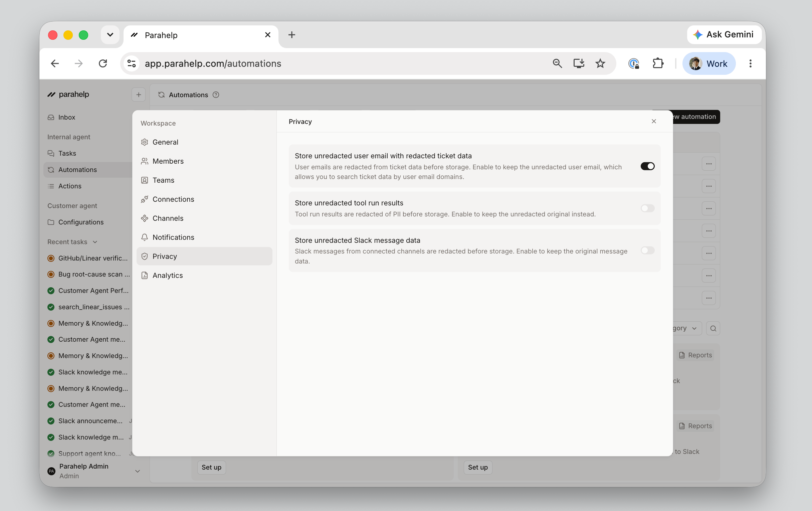Click the General gear icon
812x511 pixels.
pyautogui.click(x=144, y=142)
